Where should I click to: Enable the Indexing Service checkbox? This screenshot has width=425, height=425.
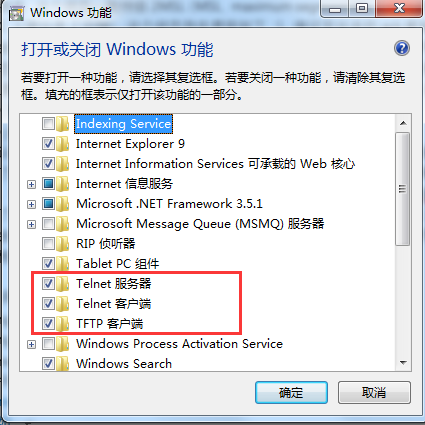48,124
